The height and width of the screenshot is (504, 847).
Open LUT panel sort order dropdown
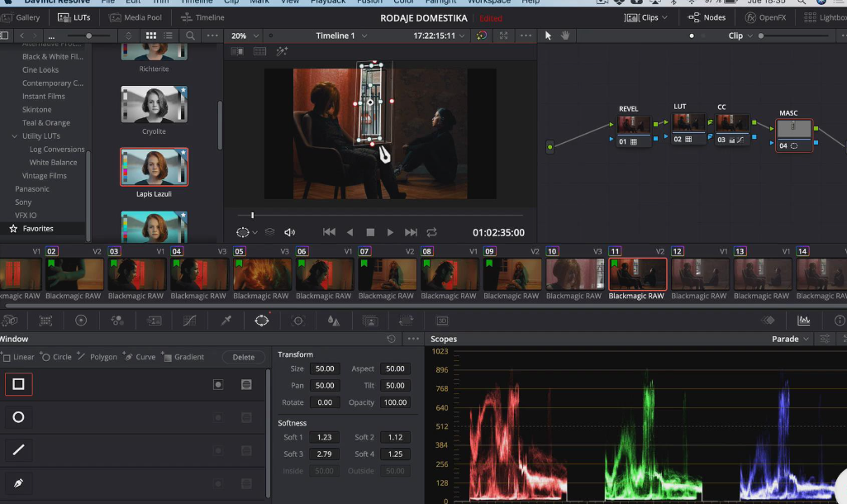coord(129,36)
